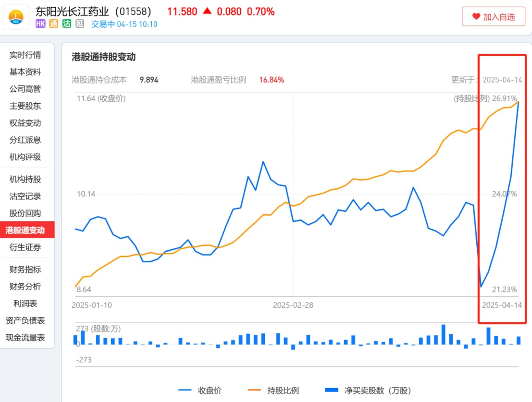The width and height of the screenshot is (532, 402).
Task: Open the 机构持股 menu item
Action: tap(25, 179)
